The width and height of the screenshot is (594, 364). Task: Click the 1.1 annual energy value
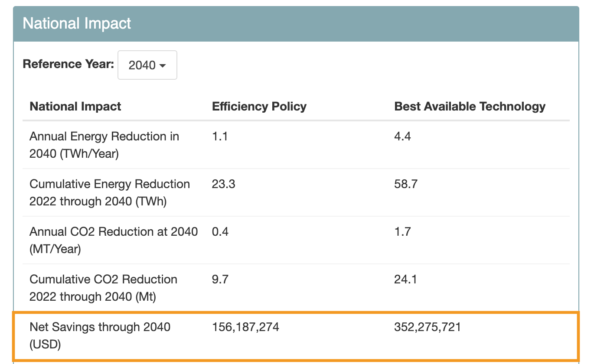[220, 136]
